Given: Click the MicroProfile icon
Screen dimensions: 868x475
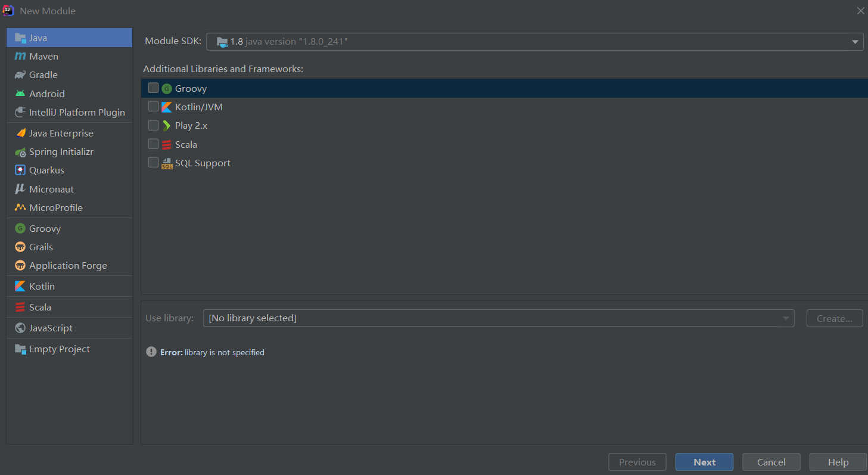Looking at the screenshot, I should [20, 207].
